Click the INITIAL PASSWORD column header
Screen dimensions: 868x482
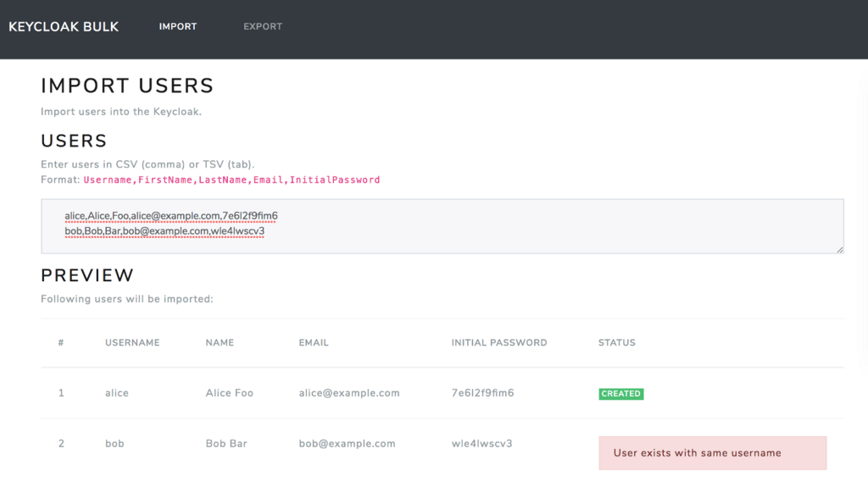(498, 342)
